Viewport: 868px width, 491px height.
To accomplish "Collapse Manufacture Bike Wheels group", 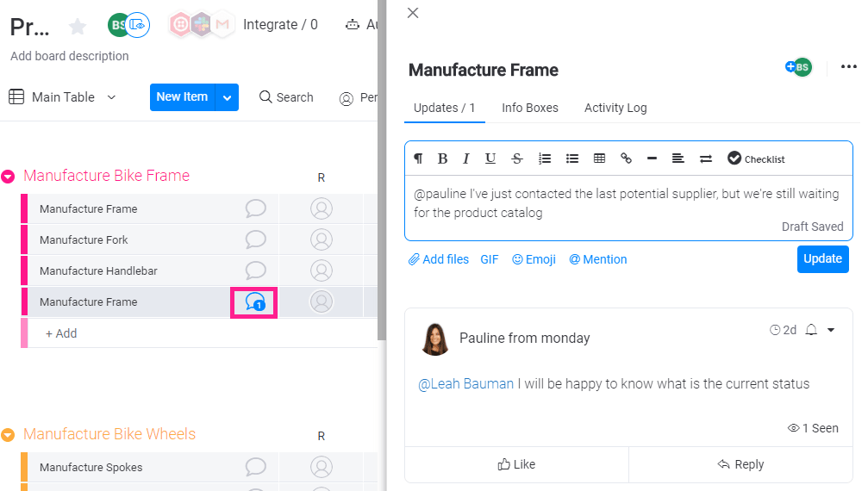I will point(8,435).
